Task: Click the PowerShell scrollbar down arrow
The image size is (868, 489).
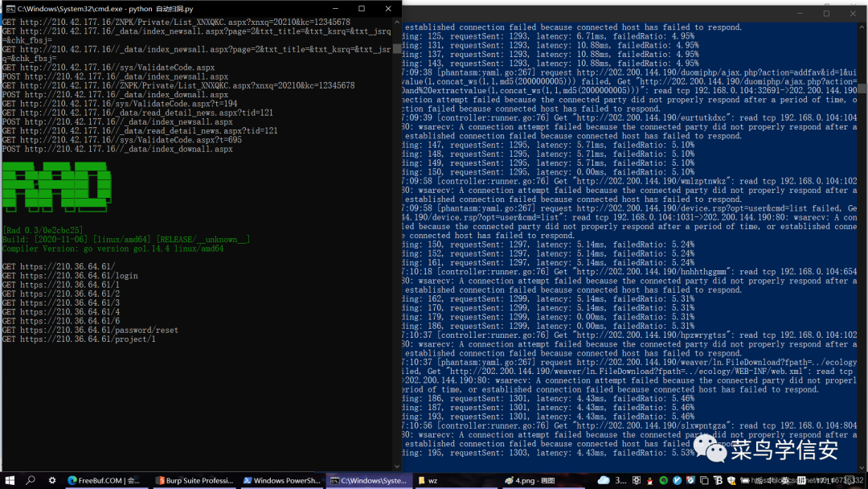Action: (x=862, y=467)
